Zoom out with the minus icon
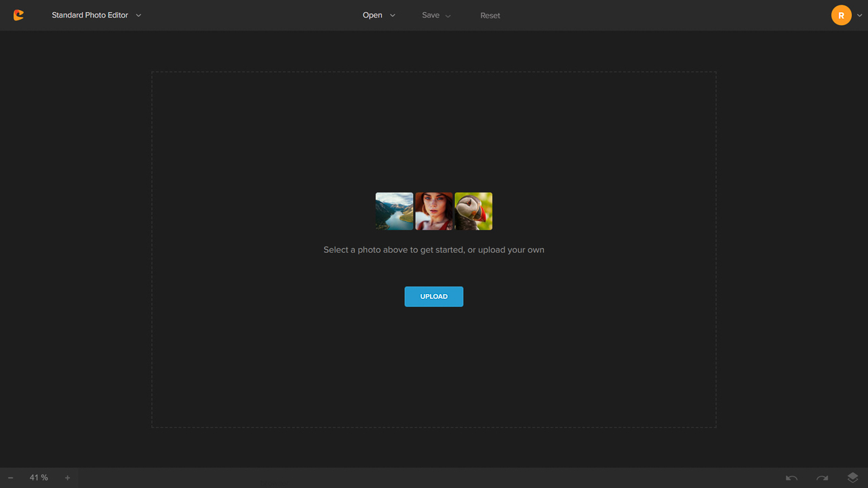868x488 pixels. [x=11, y=478]
